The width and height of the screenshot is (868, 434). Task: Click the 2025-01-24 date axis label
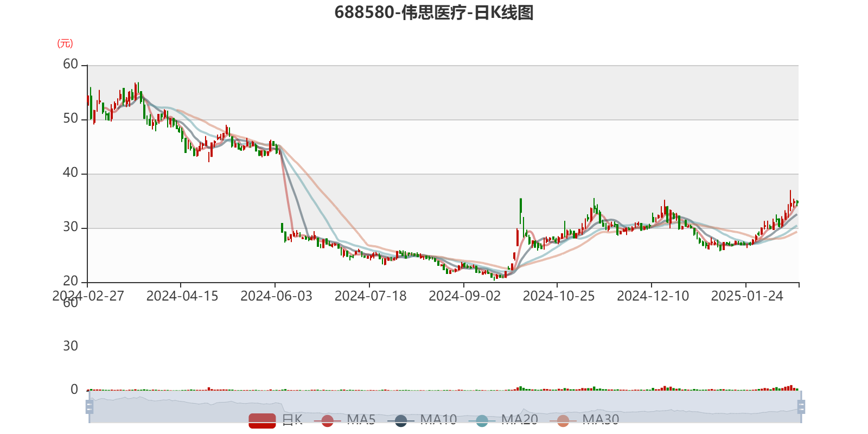coord(747,296)
